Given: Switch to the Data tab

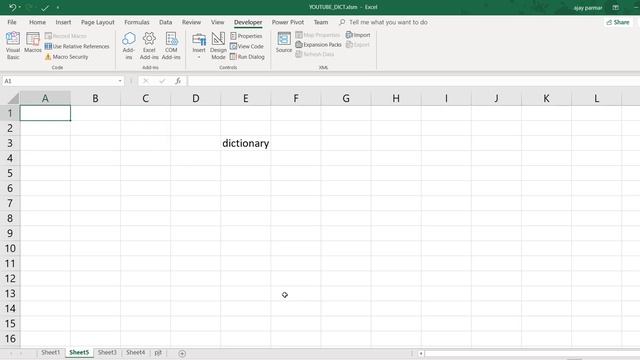Looking at the screenshot, I should coord(165,22).
